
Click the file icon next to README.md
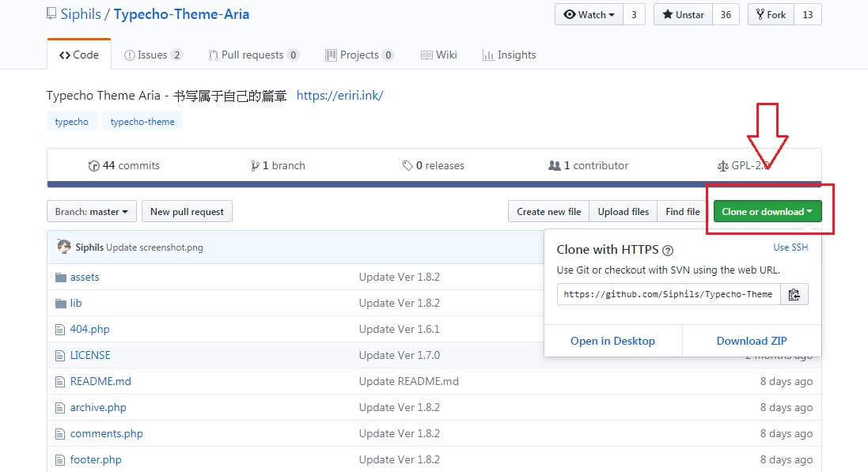pyautogui.click(x=60, y=382)
